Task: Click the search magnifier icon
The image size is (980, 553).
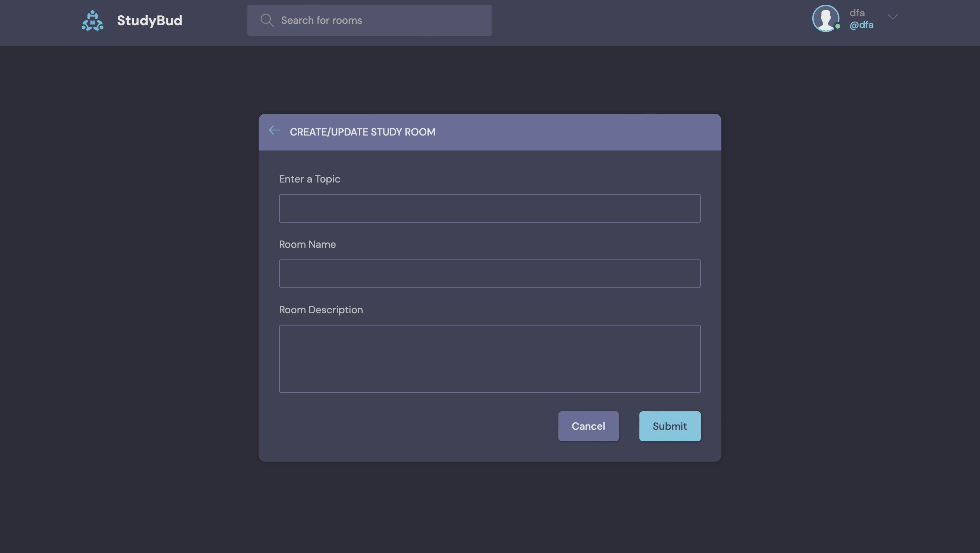Action: click(267, 20)
